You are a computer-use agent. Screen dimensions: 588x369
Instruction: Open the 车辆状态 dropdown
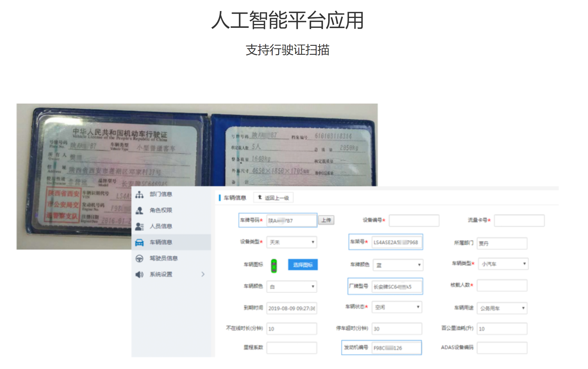[397, 307]
